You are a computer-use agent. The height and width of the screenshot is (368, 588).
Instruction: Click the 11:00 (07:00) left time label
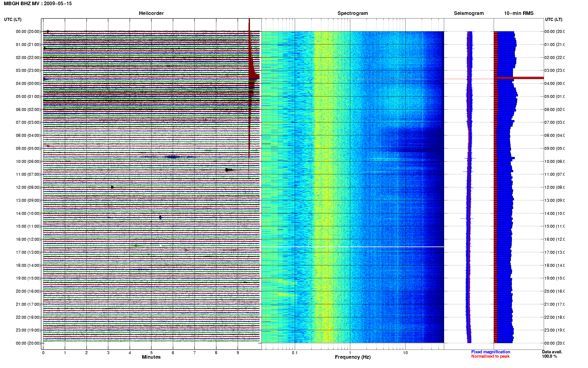point(28,174)
